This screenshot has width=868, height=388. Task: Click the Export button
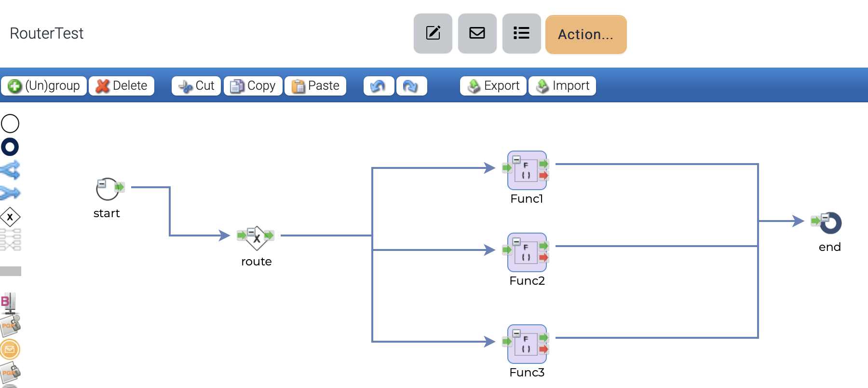pos(493,86)
